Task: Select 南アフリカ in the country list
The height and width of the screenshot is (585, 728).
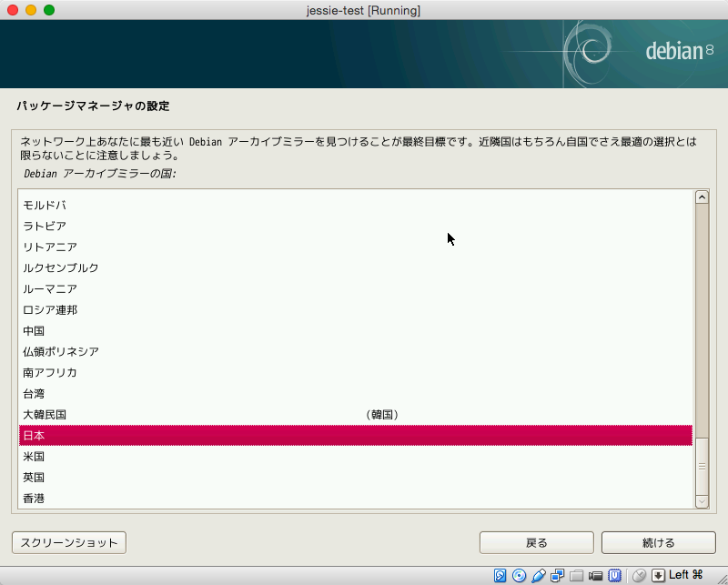Action: (356, 372)
